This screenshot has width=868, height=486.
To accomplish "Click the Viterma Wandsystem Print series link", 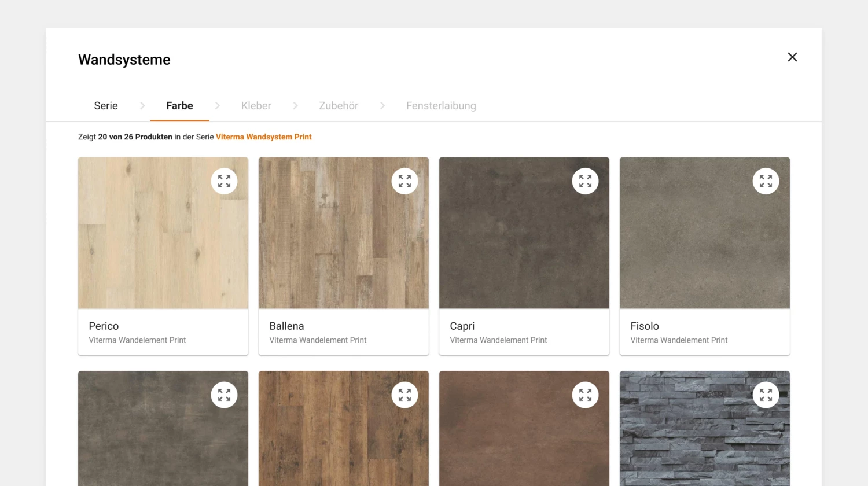I will pos(264,137).
